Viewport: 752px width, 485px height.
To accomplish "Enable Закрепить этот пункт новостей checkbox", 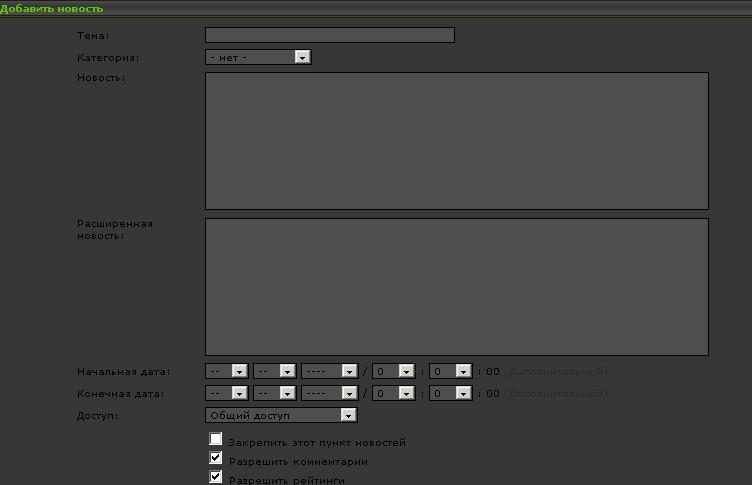I will [216, 440].
